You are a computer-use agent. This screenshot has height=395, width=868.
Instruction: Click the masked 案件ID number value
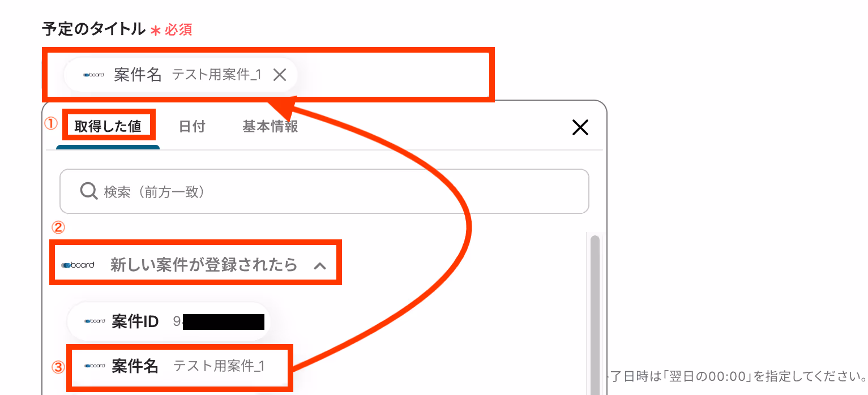click(219, 321)
